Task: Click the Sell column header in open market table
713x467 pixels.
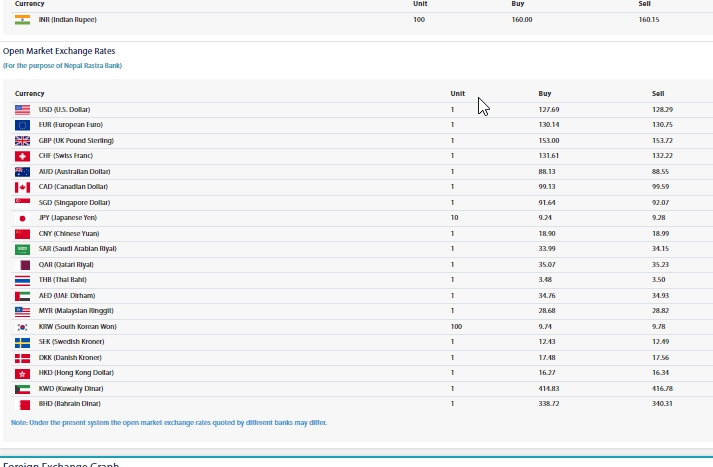Action: [x=657, y=93]
